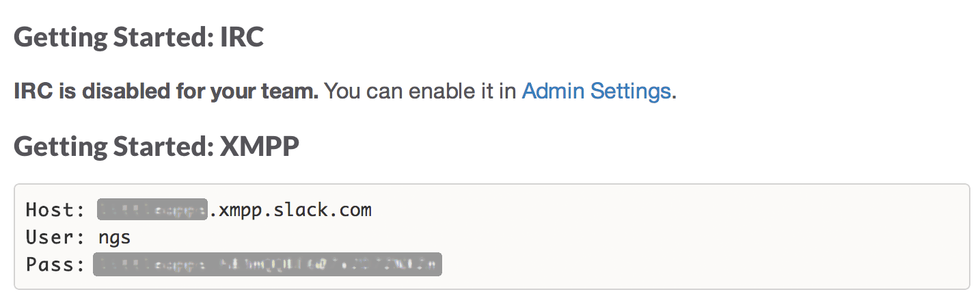Click the ".xmpp.slack.com" domain text

pos(290,209)
